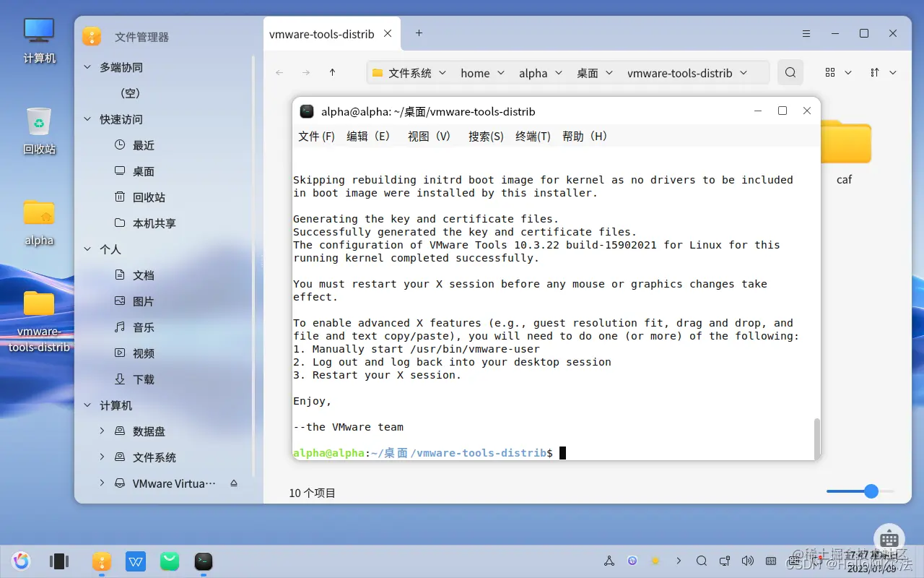Viewport: 924px width, 578px height.
Task: Expand the home breadcrumb dropdown
Action: (x=501, y=72)
